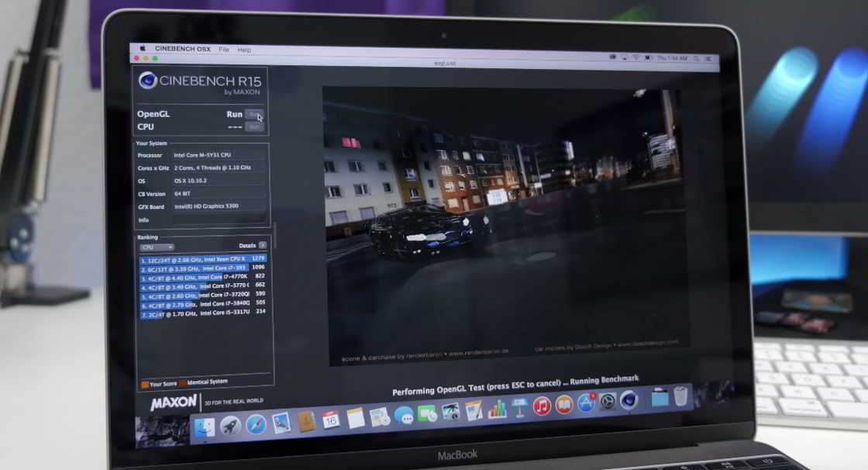Open Spotlight search in menu bar
Viewport: 868px width, 470px height.
[x=696, y=58]
